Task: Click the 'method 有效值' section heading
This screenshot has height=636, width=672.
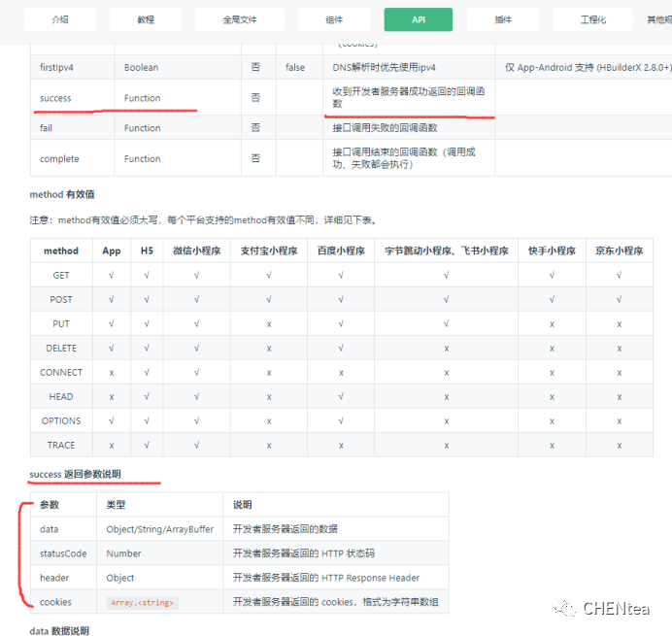Action: coord(62,194)
